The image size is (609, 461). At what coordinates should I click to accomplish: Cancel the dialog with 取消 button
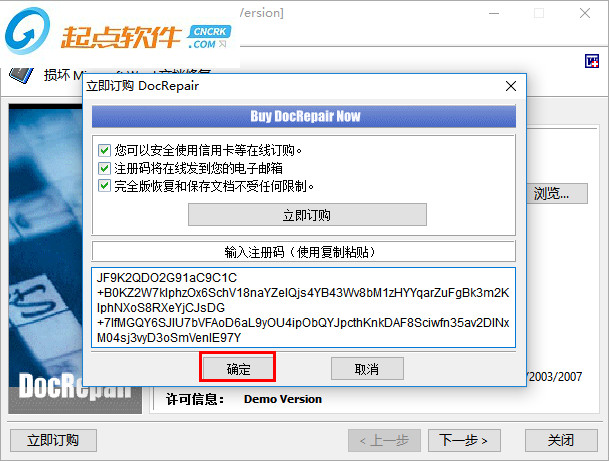click(367, 369)
